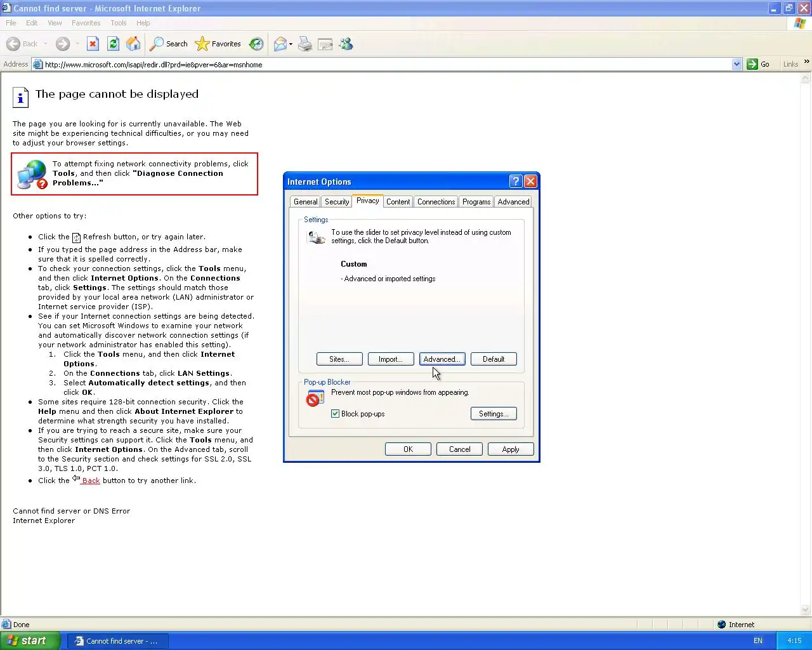This screenshot has height=650, width=812.
Task: Click inside the Address URL field
Action: pyautogui.click(x=387, y=64)
